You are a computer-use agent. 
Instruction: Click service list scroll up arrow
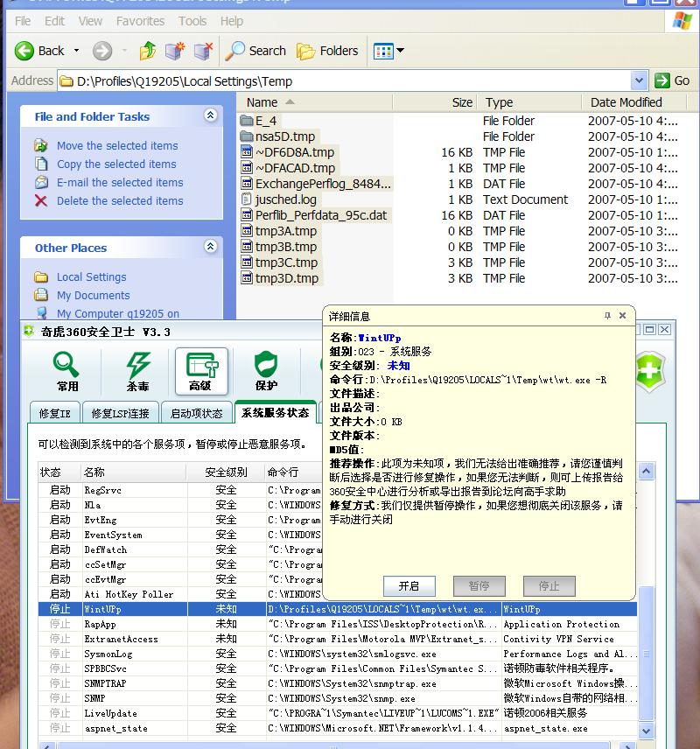click(646, 472)
